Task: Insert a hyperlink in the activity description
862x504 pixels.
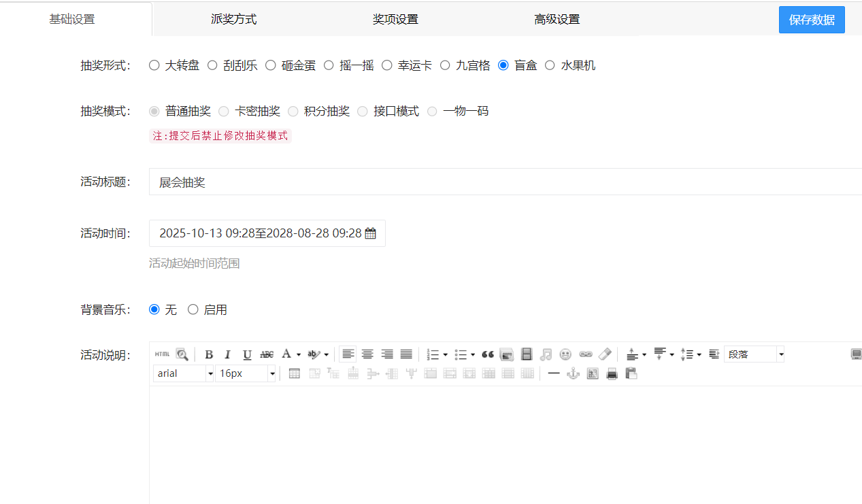Action: point(586,354)
